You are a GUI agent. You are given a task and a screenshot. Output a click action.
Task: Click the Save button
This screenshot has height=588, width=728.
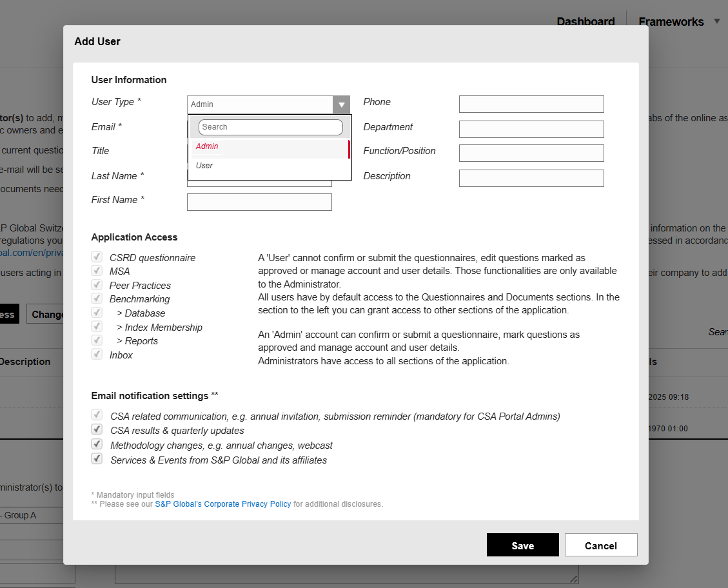pyautogui.click(x=523, y=545)
